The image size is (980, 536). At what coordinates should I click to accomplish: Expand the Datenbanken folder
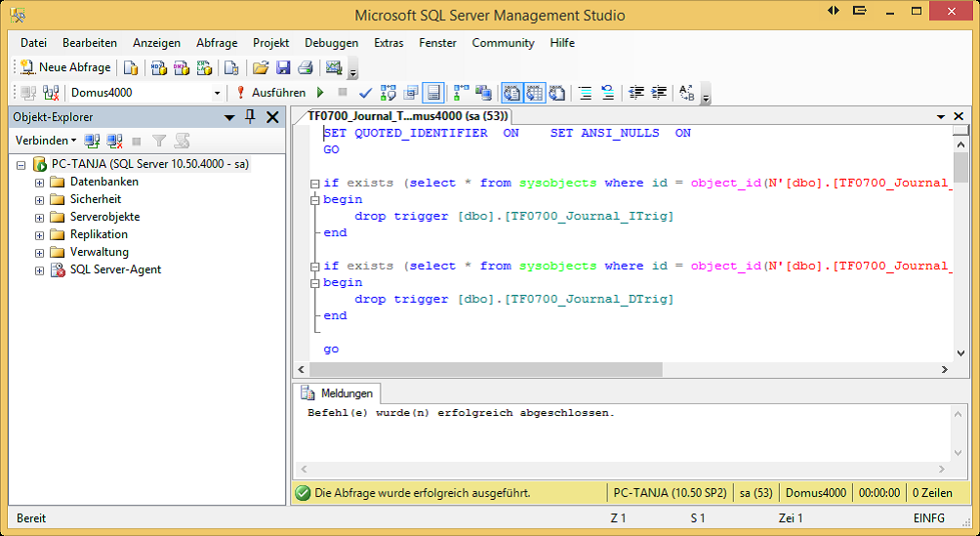[x=39, y=183]
